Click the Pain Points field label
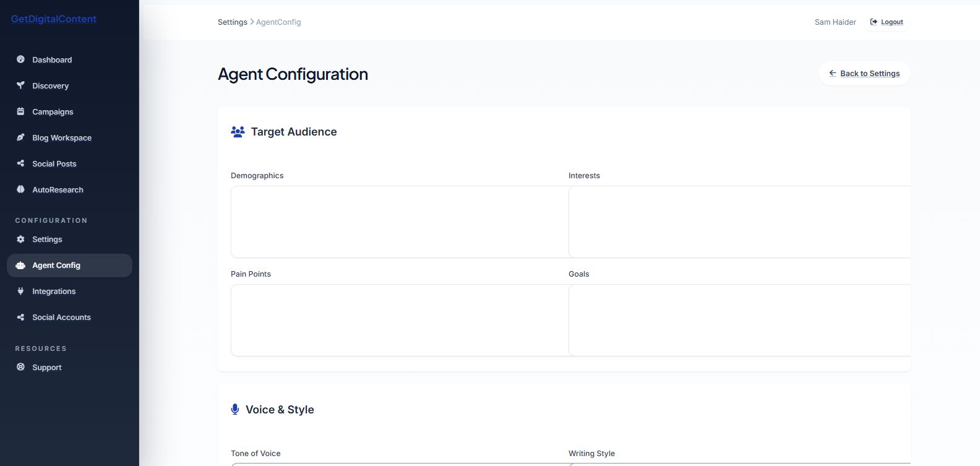Screen dimensions: 980x466 coord(251,274)
